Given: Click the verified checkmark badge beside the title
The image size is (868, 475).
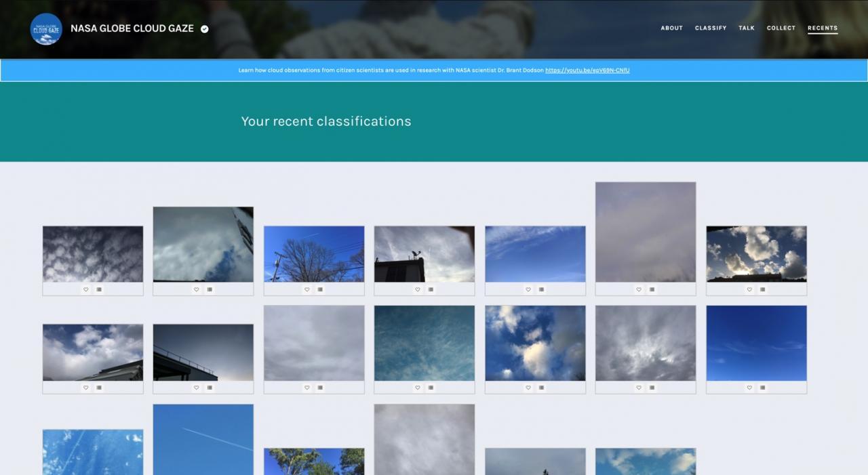Looking at the screenshot, I should [205, 29].
